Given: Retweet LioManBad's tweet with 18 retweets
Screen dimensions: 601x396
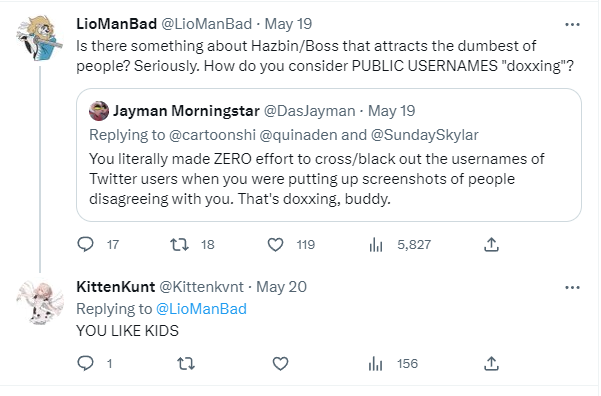Looking at the screenshot, I should click(179, 244).
